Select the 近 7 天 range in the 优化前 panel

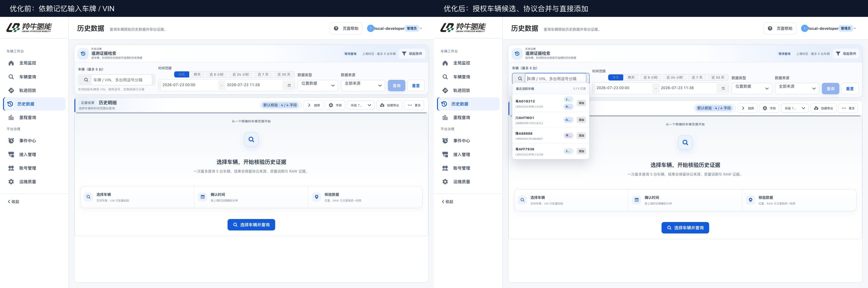pos(263,74)
